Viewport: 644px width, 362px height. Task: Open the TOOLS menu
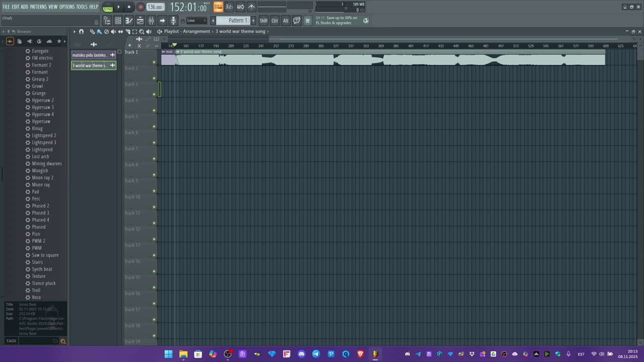(x=82, y=7)
